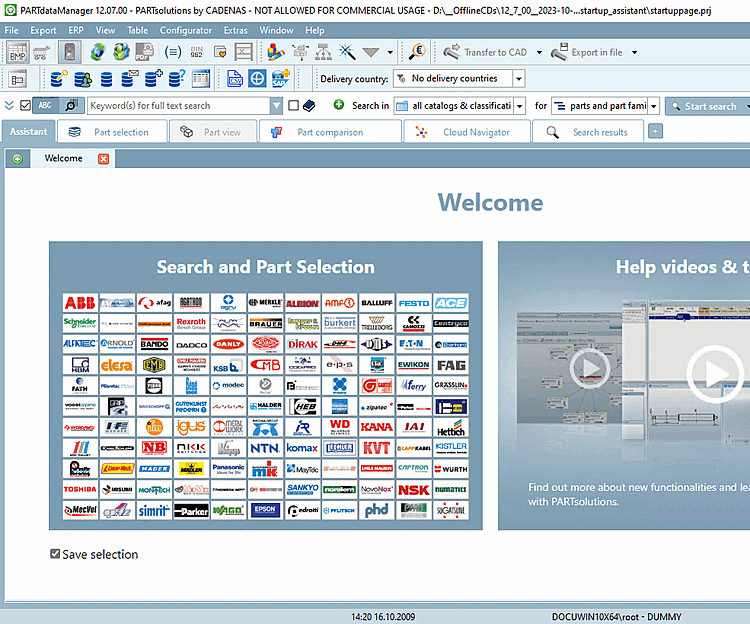The width and height of the screenshot is (750, 624).
Task: Click the database with plus icon
Action: (154, 79)
